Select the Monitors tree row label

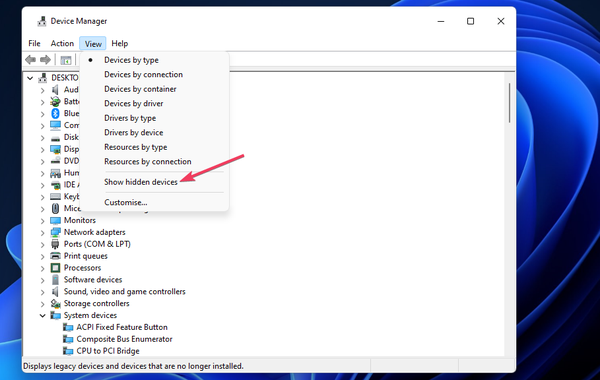click(80, 220)
